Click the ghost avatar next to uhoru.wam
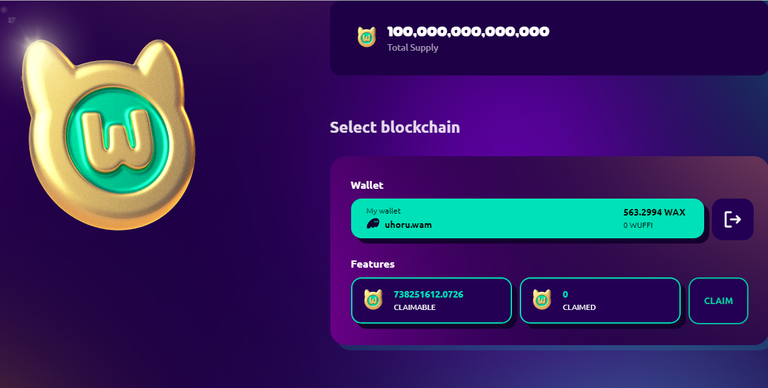The height and width of the screenshot is (388, 768). click(x=373, y=224)
